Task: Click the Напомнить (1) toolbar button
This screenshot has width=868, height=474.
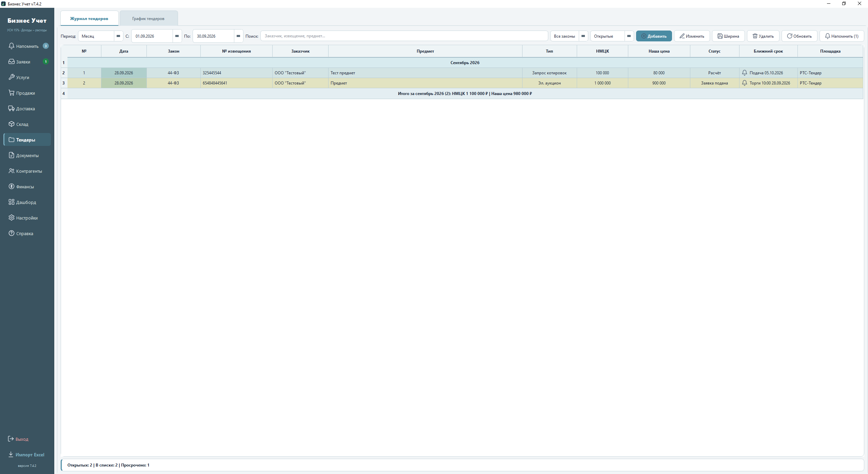Action: pos(842,36)
